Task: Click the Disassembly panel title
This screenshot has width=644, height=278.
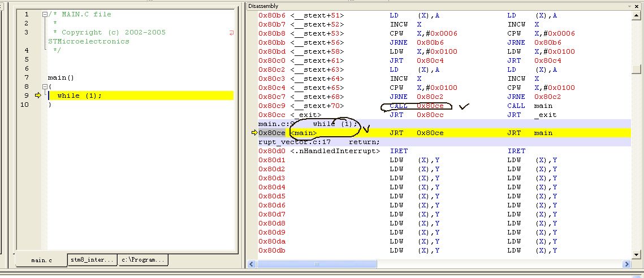Action: click(x=263, y=6)
